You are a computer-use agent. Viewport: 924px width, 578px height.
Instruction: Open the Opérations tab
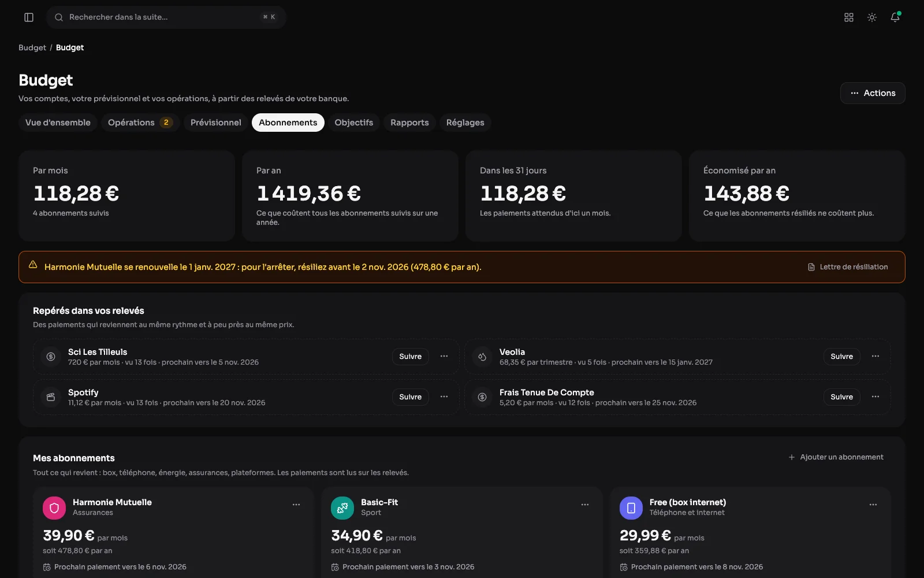(x=140, y=123)
